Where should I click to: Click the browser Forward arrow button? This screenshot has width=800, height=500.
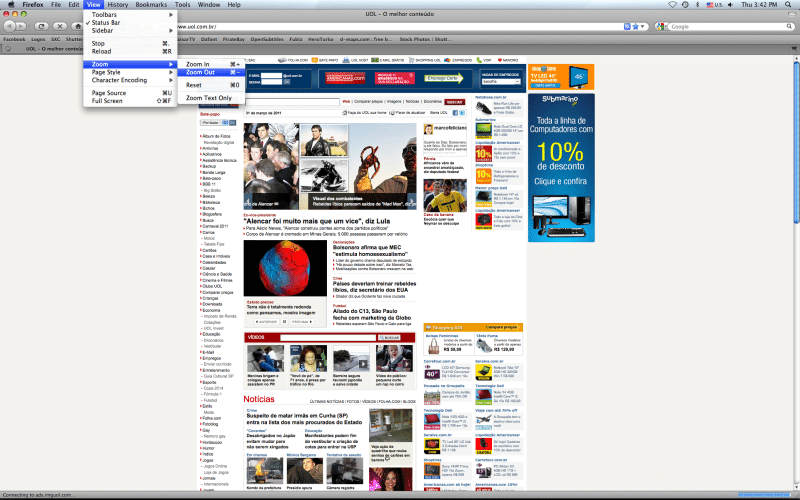(x=21, y=26)
